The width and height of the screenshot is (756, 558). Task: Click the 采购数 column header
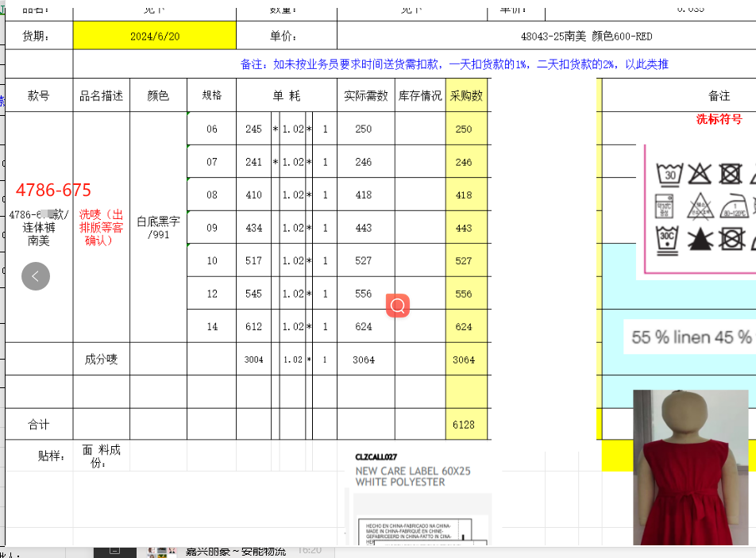pos(466,95)
